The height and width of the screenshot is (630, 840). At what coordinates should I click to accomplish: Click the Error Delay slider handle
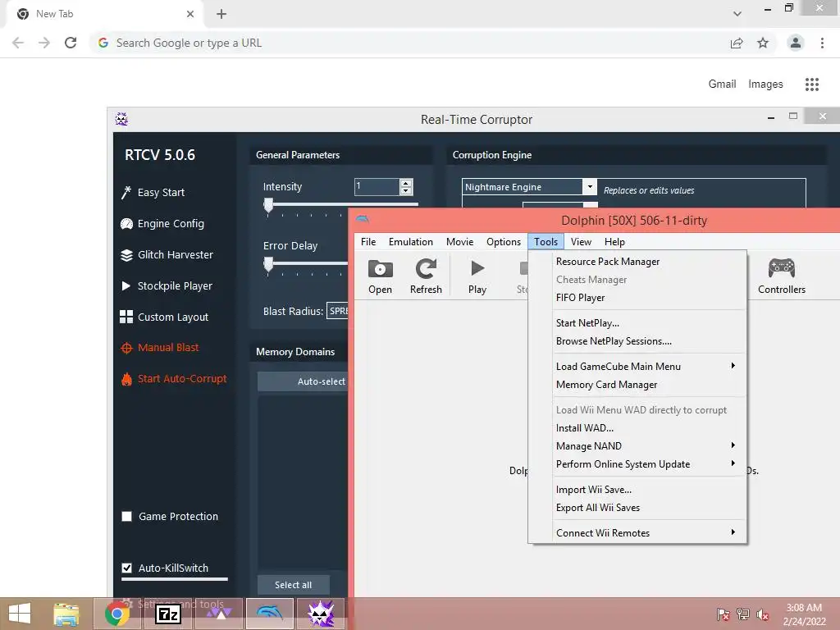(268, 263)
